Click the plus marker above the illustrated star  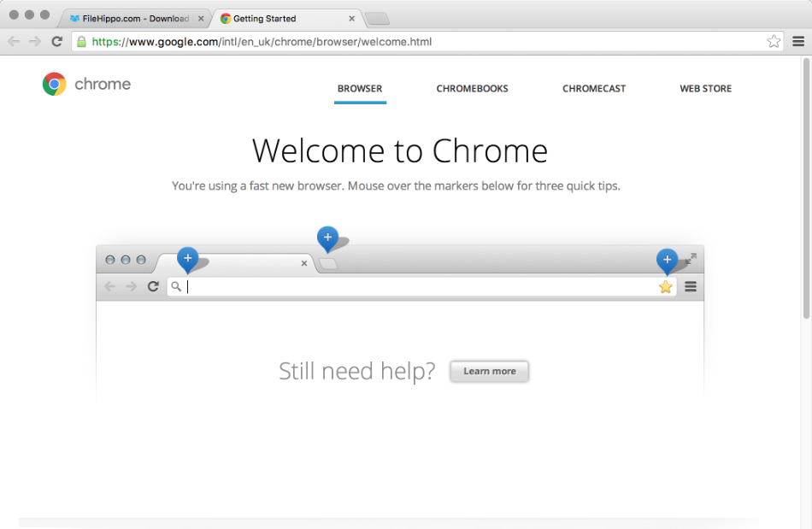(x=667, y=261)
